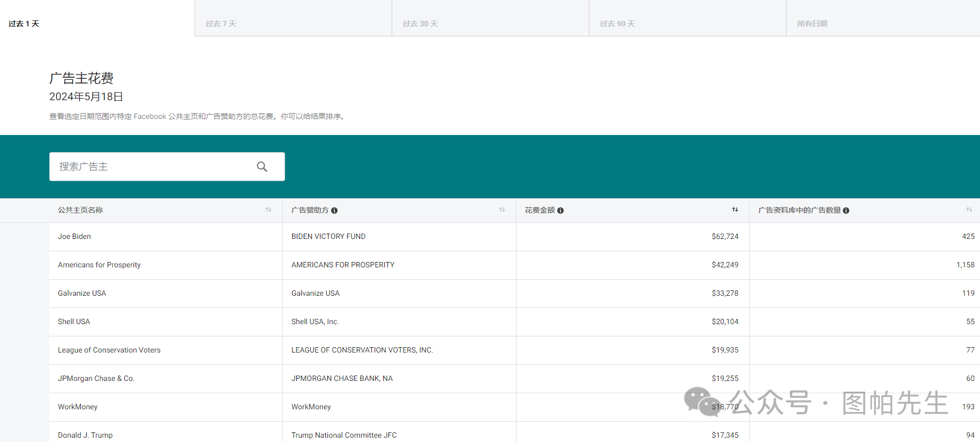The image size is (980, 442).
Task: Open the Donald J. Trump page link
Action: [85, 435]
